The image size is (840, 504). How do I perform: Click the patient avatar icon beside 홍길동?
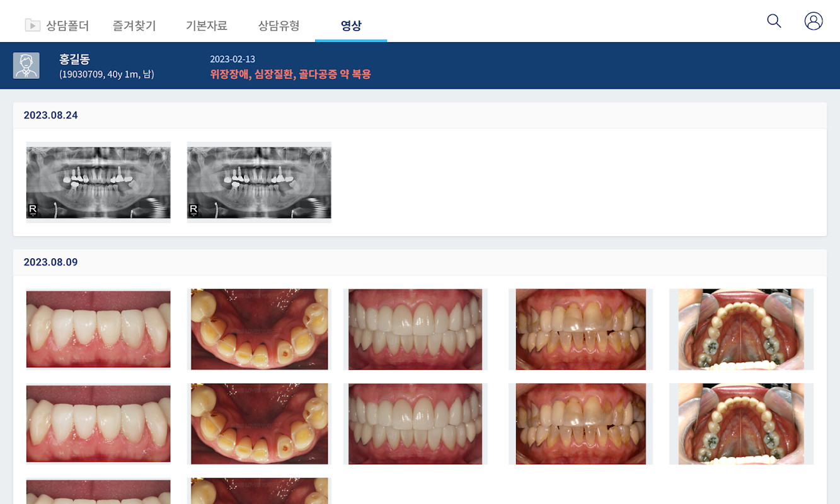[26, 66]
